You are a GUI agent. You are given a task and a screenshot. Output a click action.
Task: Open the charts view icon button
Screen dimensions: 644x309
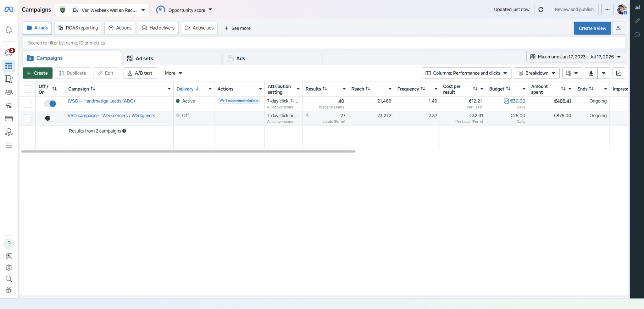619,73
